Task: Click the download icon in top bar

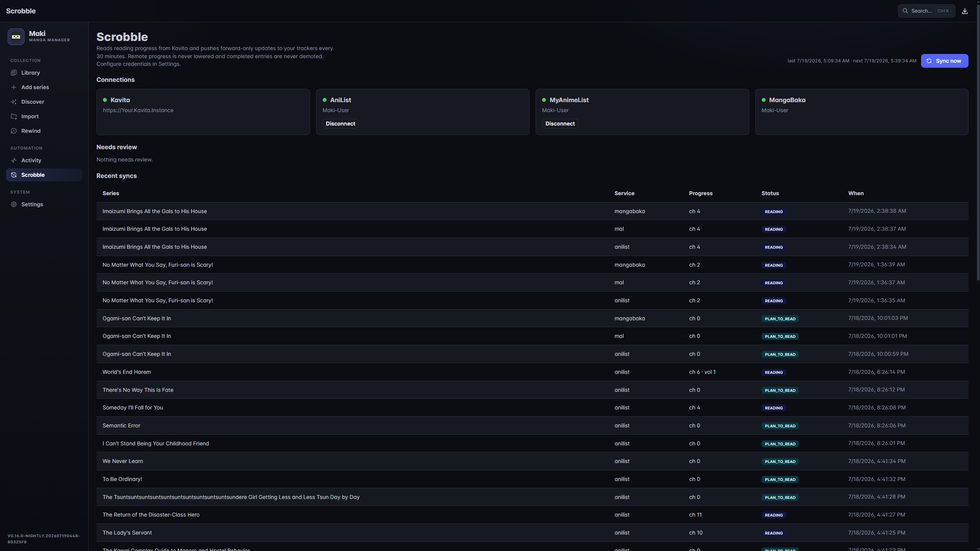Action: tap(965, 11)
